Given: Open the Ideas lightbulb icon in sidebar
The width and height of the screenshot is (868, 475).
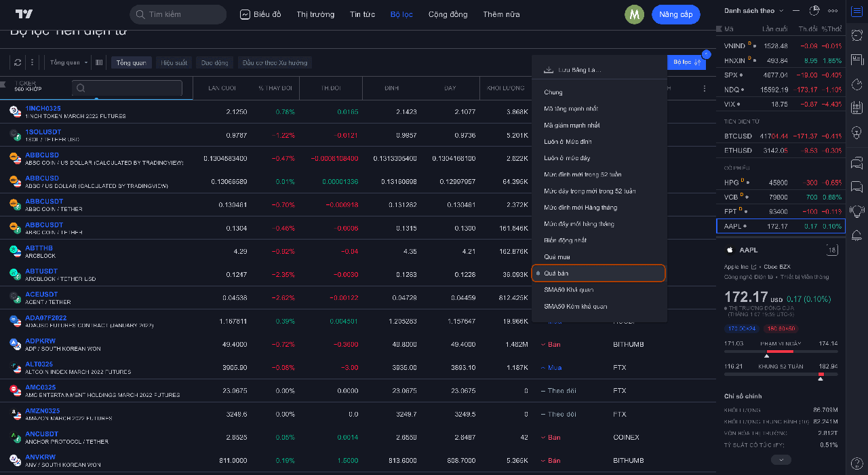Looking at the screenshot, I should pyautogui.click(x=857, y=132).
